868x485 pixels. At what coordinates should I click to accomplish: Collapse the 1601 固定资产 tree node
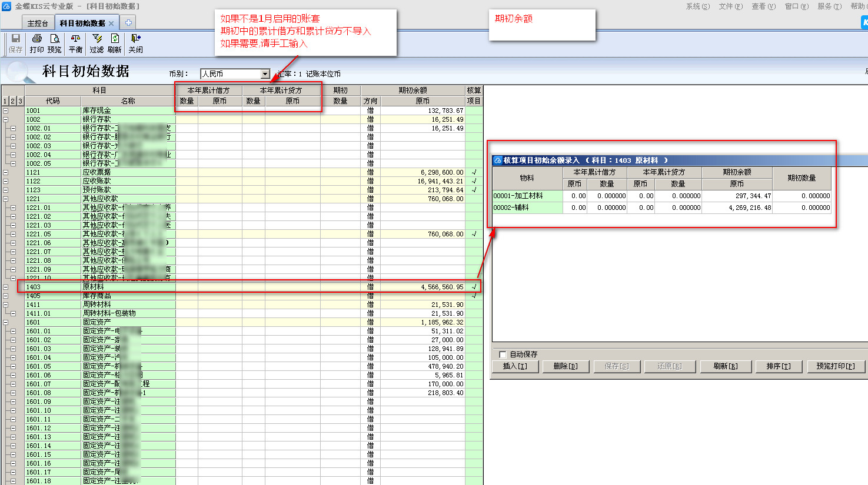pos(5,322)
